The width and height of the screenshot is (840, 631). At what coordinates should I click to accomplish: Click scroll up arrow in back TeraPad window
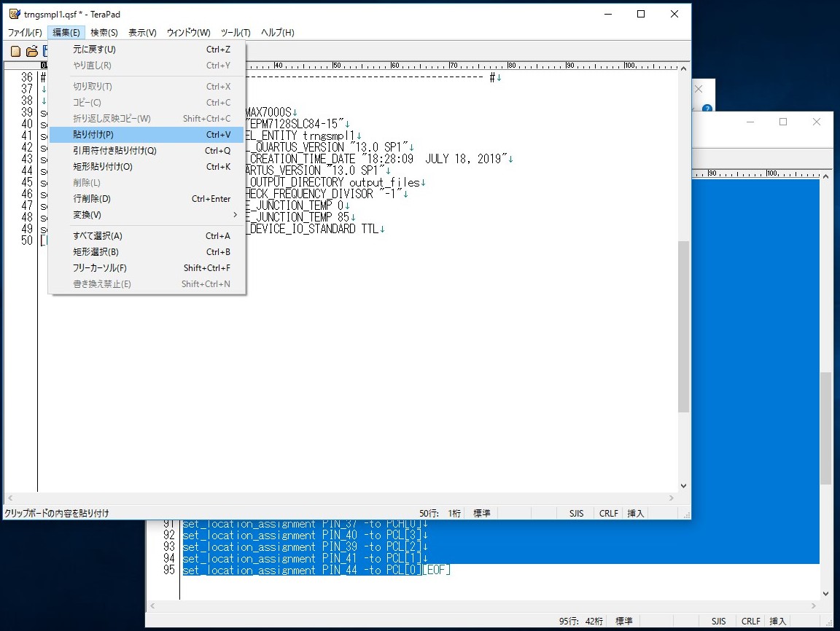tap(826, 176)
